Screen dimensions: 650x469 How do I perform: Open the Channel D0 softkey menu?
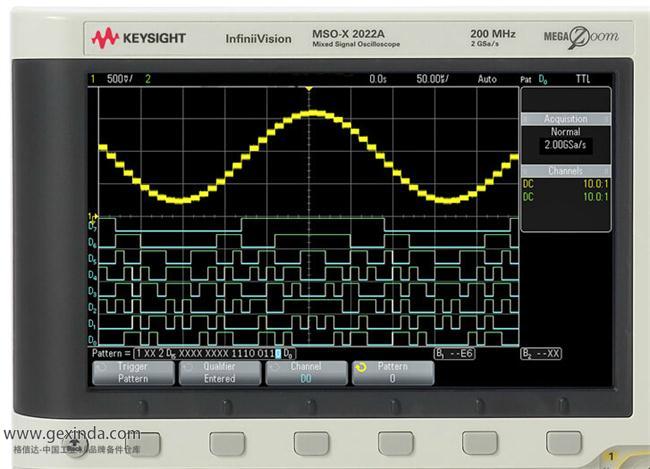click(x=306, y=373)
